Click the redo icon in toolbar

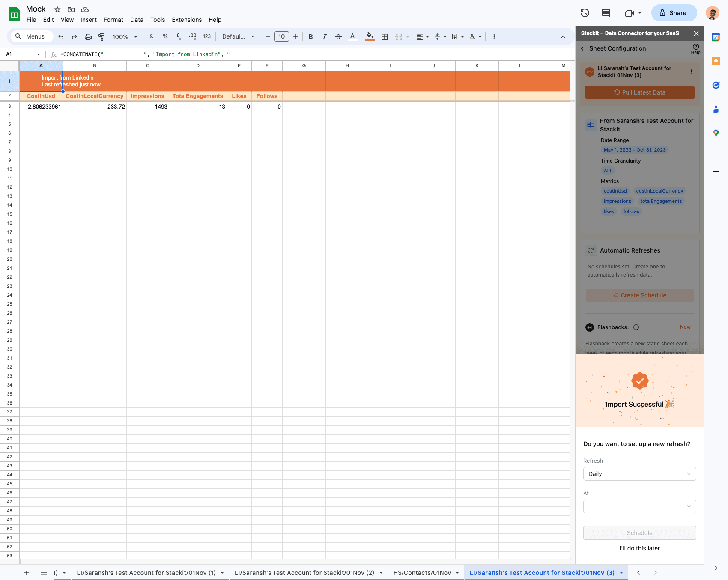click(x=75, y=37)
